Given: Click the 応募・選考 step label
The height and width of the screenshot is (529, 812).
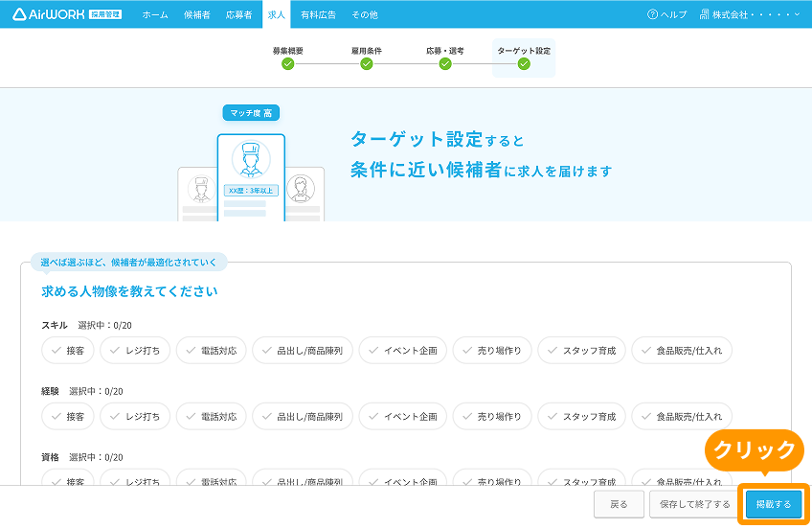Looking at the screenshot, I should 445,51.
